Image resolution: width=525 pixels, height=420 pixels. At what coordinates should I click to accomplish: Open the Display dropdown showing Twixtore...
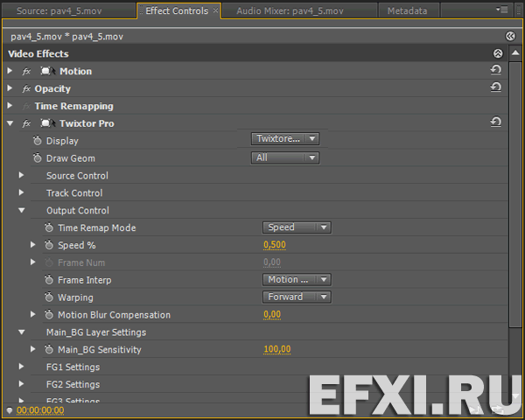[x=285, y=138]
